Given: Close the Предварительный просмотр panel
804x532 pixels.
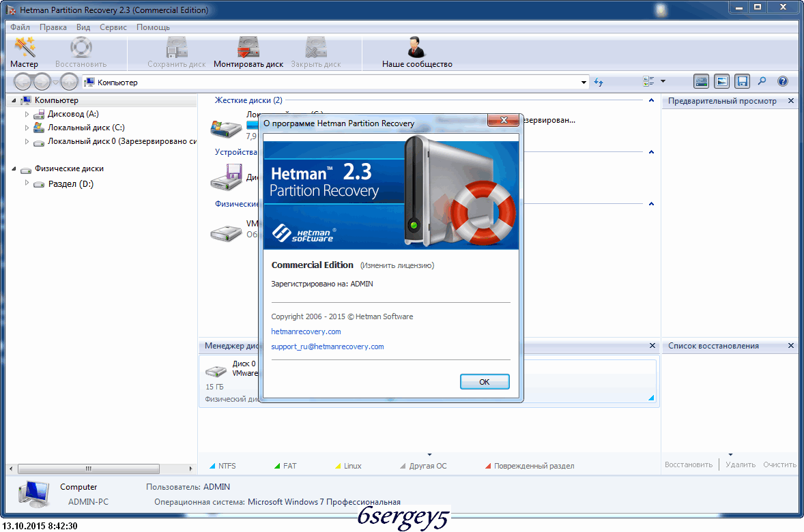Looking at the screenshot, I should 790,101.
